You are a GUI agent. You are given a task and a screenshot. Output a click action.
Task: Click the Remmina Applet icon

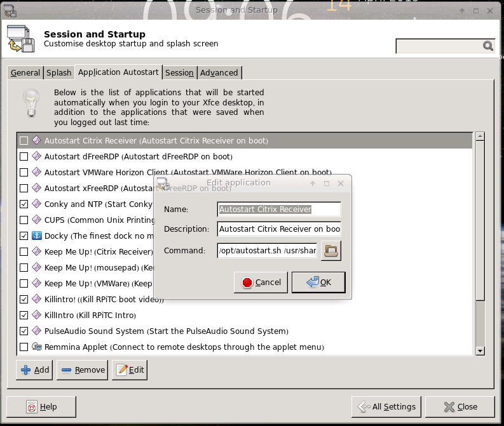click(37, 347)
